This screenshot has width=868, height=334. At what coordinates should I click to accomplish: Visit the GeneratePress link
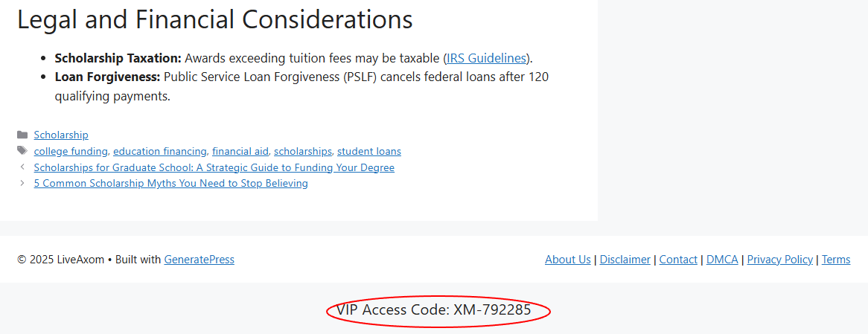pyautogui.click(x=200, y=260)
